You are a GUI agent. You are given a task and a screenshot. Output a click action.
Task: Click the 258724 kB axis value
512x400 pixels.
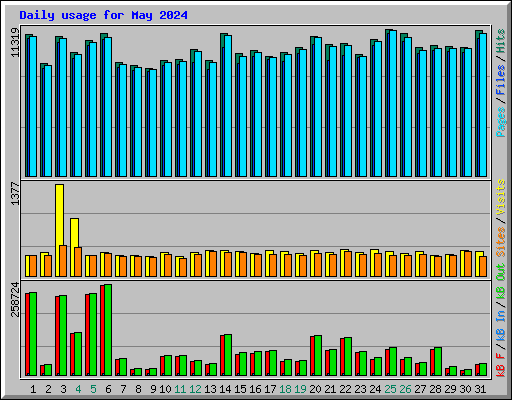tap(15, 299)
